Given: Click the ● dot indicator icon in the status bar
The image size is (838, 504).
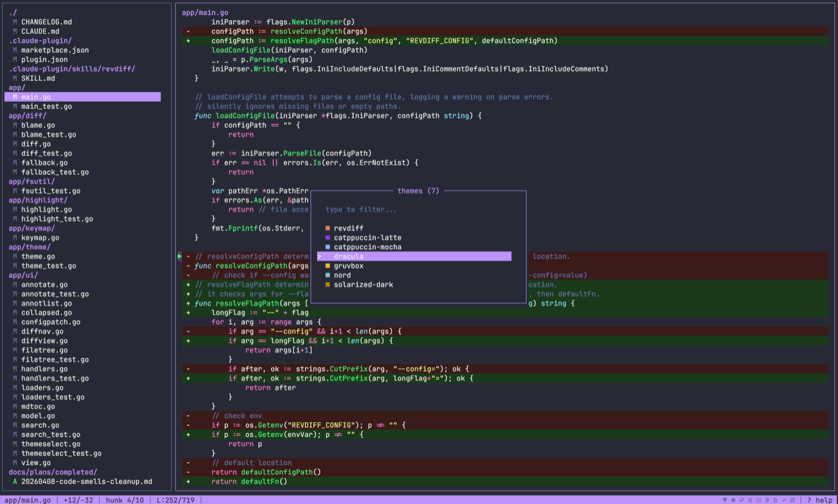Looking at the screenshot, I should click(x=733, y=499).
